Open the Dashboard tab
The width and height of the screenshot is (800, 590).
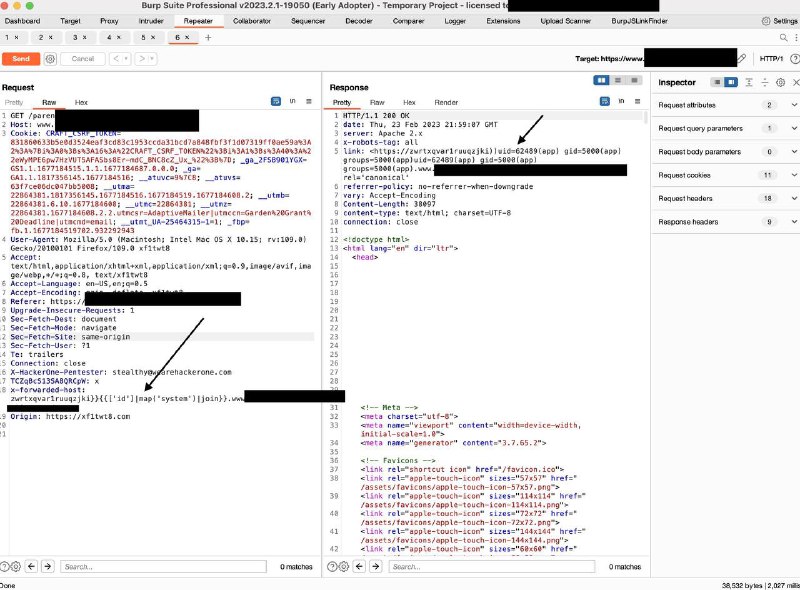pyautogui.click(x=22, y=21)
